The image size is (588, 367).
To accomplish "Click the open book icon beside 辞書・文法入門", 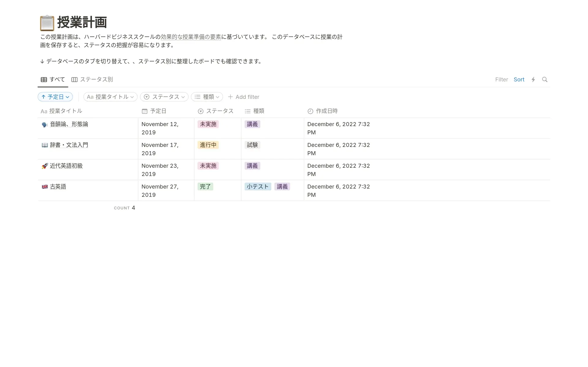I will (x=45, y=145).
